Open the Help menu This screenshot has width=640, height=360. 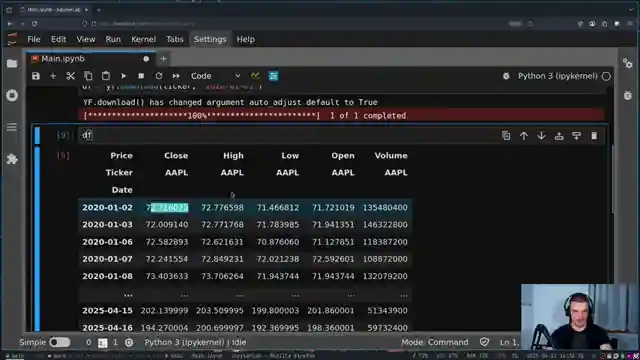(x=245, y=39)
